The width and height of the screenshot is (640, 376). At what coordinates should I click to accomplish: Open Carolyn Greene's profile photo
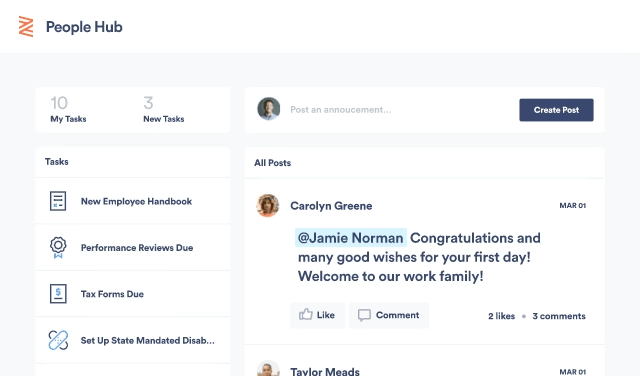(x=268, y=205)
